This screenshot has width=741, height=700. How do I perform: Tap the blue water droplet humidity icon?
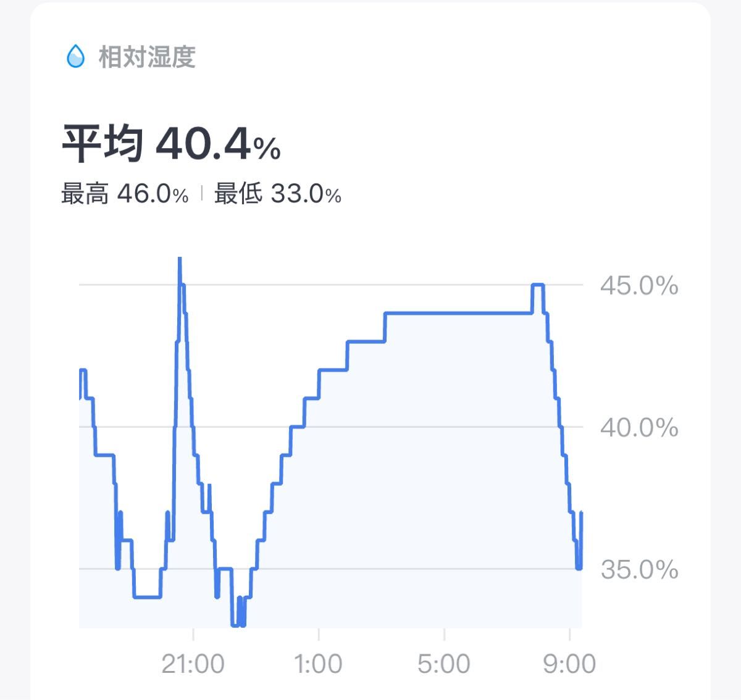tap(75, 57)
